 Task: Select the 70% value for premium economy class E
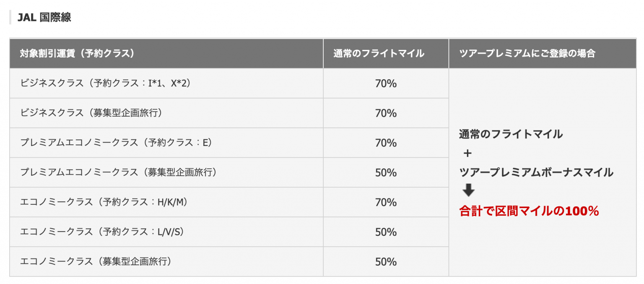[x=386, y=143]
